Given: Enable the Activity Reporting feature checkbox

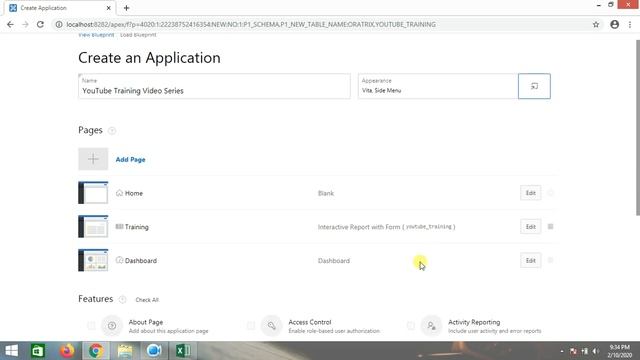Looking at the screenshot, I should pyautogui.click(x=411, y=326).
